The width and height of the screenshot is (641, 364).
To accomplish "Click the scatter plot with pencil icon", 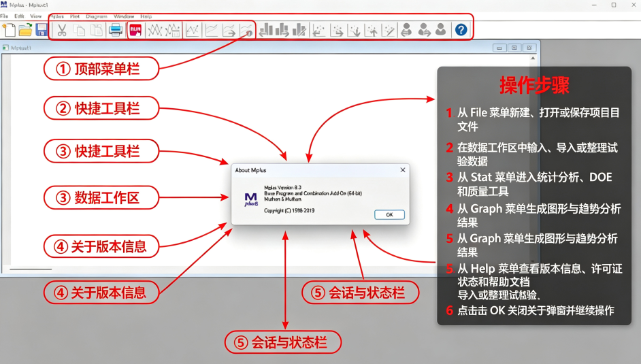I will click(x=389, y=30).
